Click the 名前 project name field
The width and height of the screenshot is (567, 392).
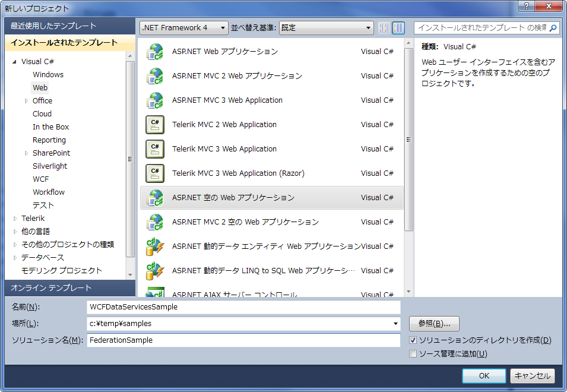(244, 307)
